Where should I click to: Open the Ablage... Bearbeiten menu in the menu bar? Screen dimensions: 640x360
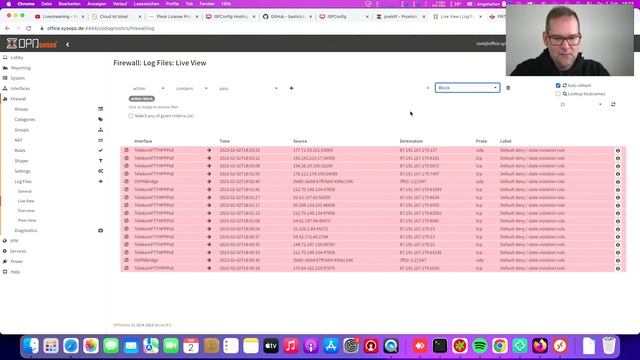coord(69,4)
